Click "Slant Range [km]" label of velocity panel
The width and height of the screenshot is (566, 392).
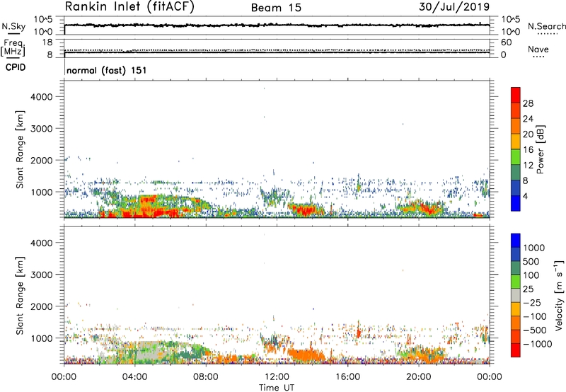20,296
